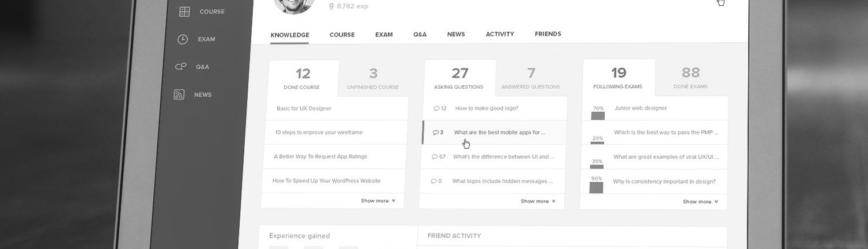868x249 pixels.
Task: Open 'What are the best mobile apps' question
Action: pyautogui.click(x=499, y=133)
